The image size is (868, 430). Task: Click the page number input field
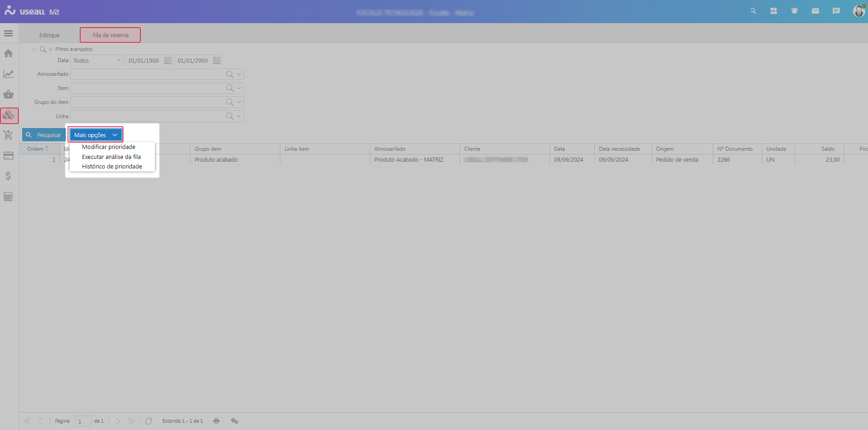tap(83, 421)
